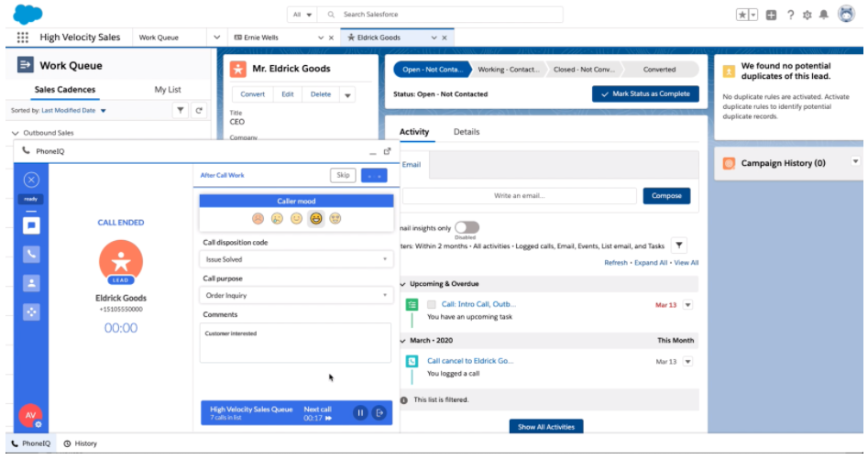Open the AV agent settings avatar
Screen dimensions: 868x459
pyautogui.click(x=30, y=416)
